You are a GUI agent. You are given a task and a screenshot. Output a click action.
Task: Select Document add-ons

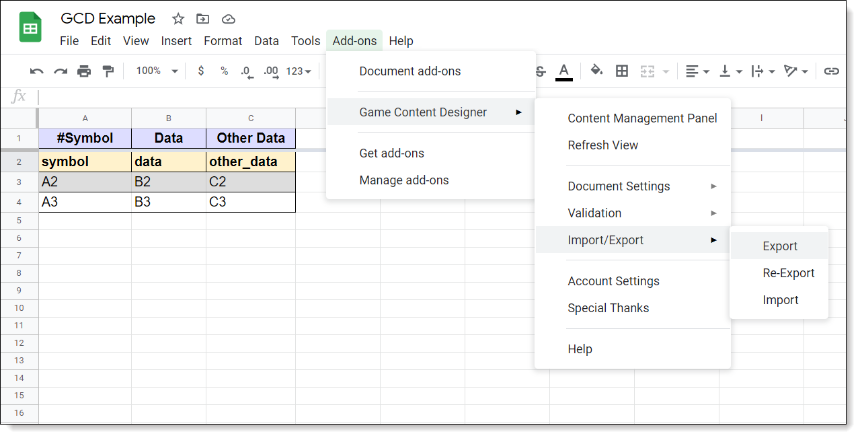(431, 71)
